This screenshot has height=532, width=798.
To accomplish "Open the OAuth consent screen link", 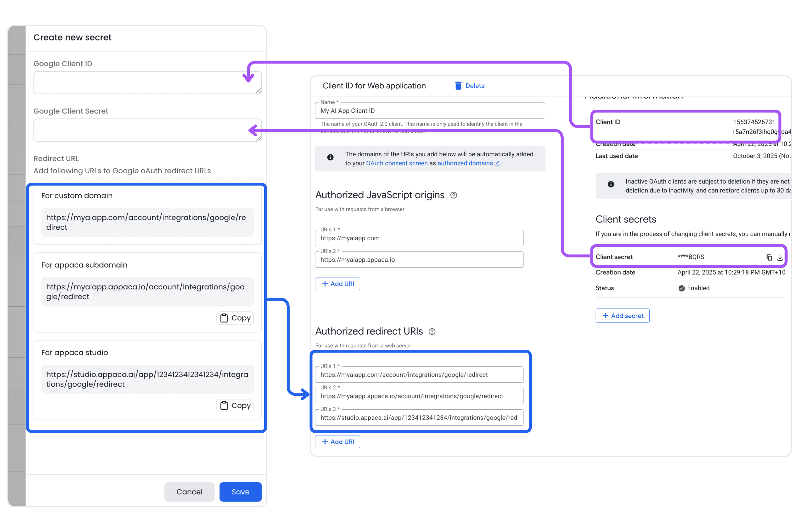I will pyautogui.click(x=397, y=163).
